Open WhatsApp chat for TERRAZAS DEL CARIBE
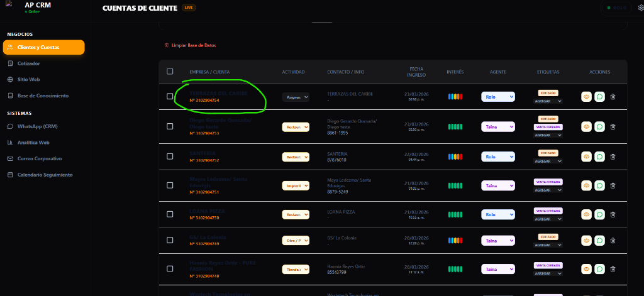Screen dimensions: 644x296 pos(599,97)
